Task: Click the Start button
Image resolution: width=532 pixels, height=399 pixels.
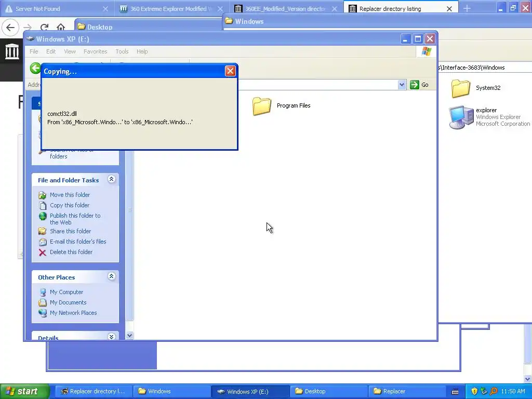Action: 25,391
